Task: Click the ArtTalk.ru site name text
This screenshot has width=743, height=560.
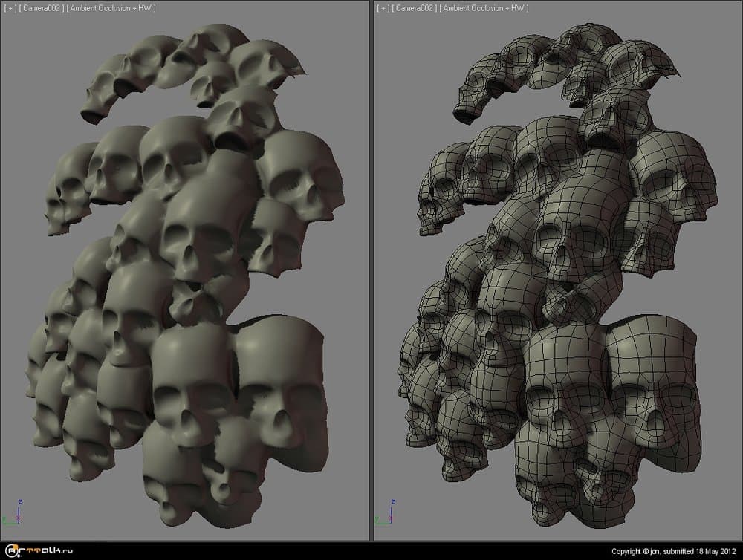Action: 46,552
